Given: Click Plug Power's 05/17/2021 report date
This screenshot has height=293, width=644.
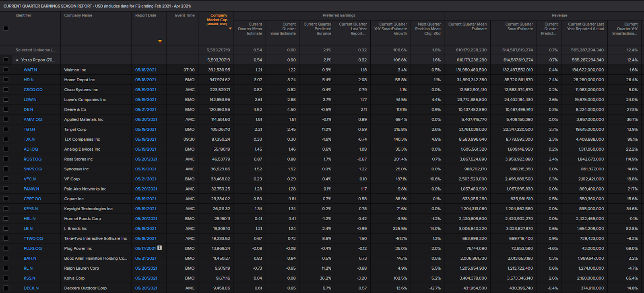Looking at the screenshot, I should [x=145, y=248].
